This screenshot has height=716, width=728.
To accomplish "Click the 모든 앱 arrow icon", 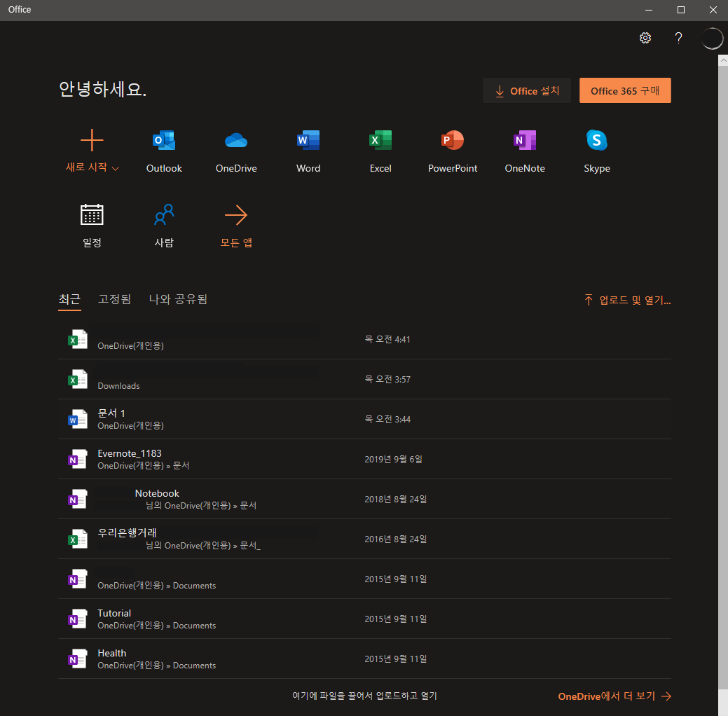I will (236, 215).
